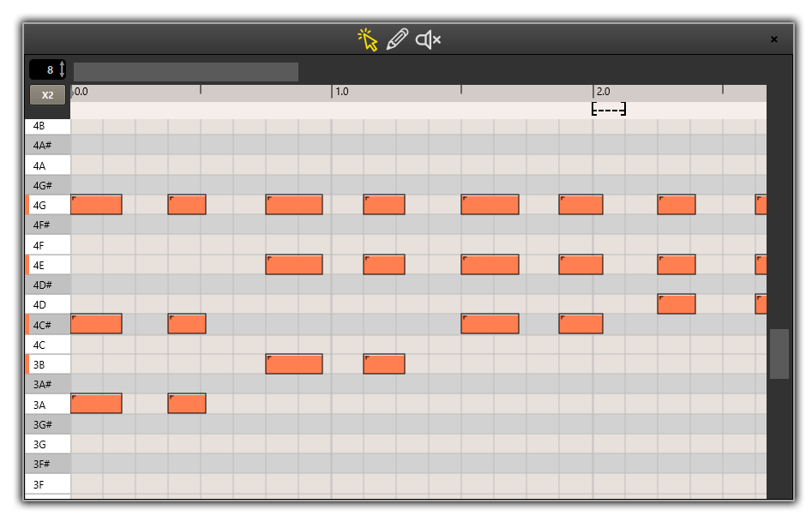The image size is (812, 522).
Task: Select the pencil draw tool
Action: click(397, 39)
